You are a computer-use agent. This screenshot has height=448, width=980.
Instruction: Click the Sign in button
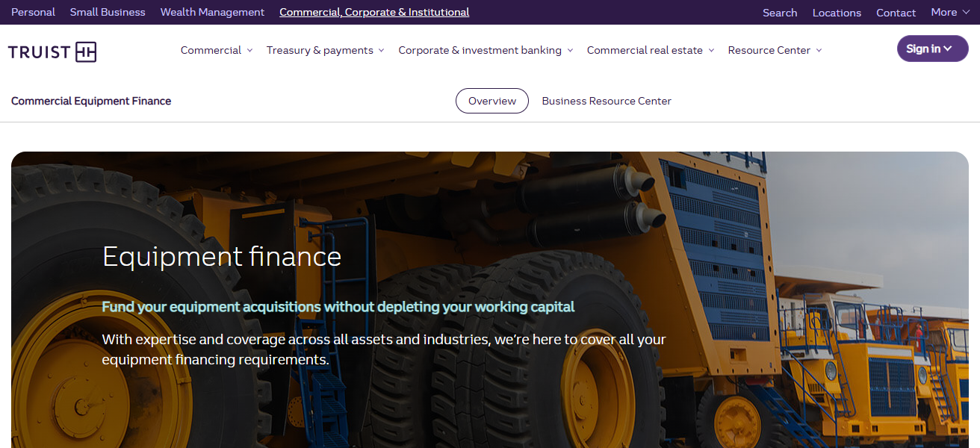[x=926, y=48]
